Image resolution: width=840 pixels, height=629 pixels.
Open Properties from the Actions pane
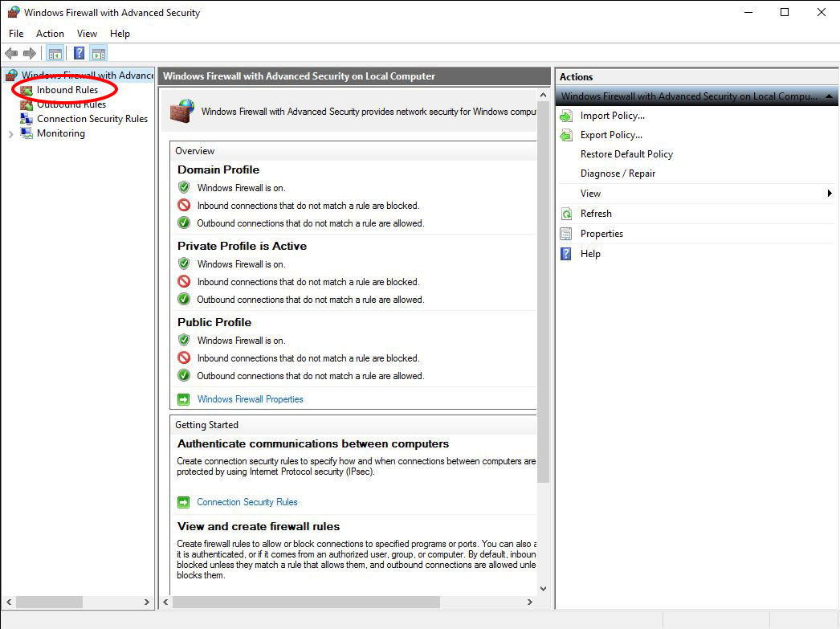point(601,234)
